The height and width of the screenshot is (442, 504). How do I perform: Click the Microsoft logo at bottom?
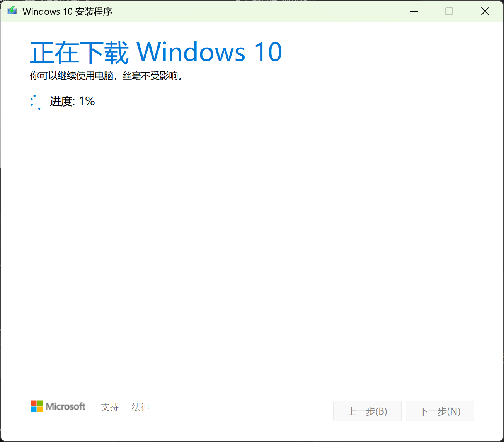(x=58, y=406)
